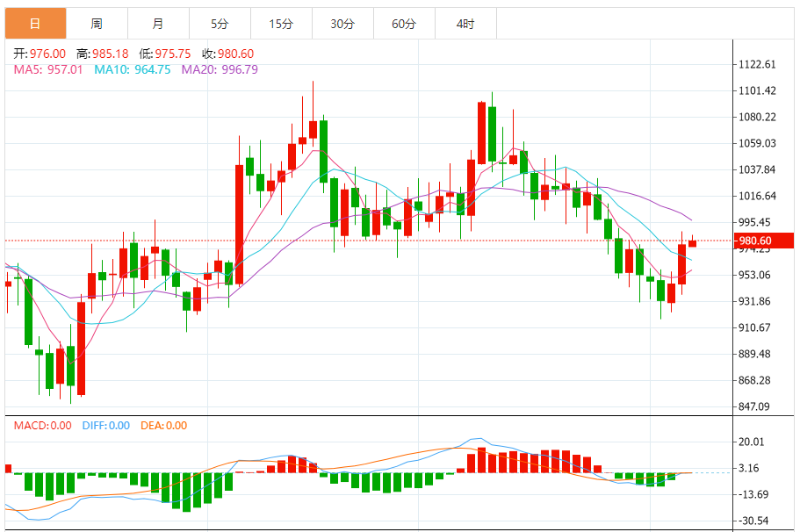Click the 1101.42 price axis label
Screen dimensions: 800x532
pos(757,90)
